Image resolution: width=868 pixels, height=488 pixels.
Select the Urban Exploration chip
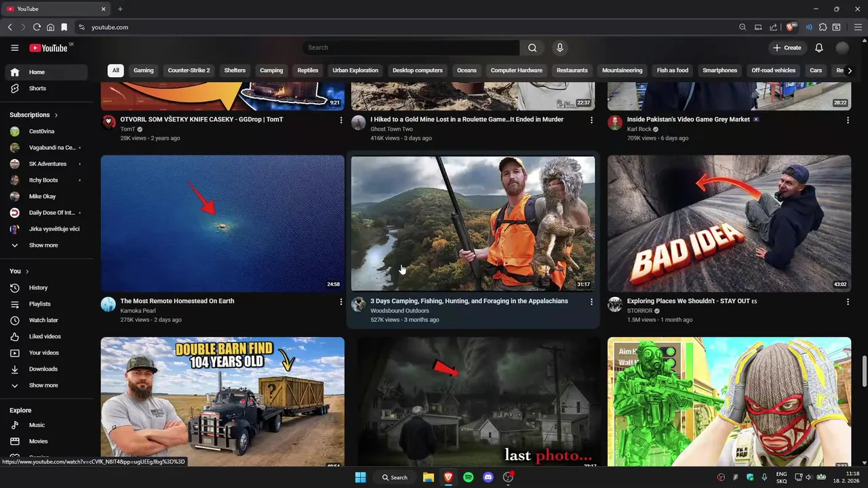tap(355, 70)
